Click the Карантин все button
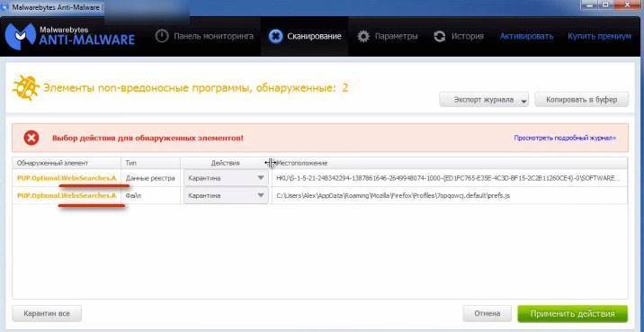Image resolution: width=644 pixels, height=332 pixels. pyautogui.click(x=47, y=313)
